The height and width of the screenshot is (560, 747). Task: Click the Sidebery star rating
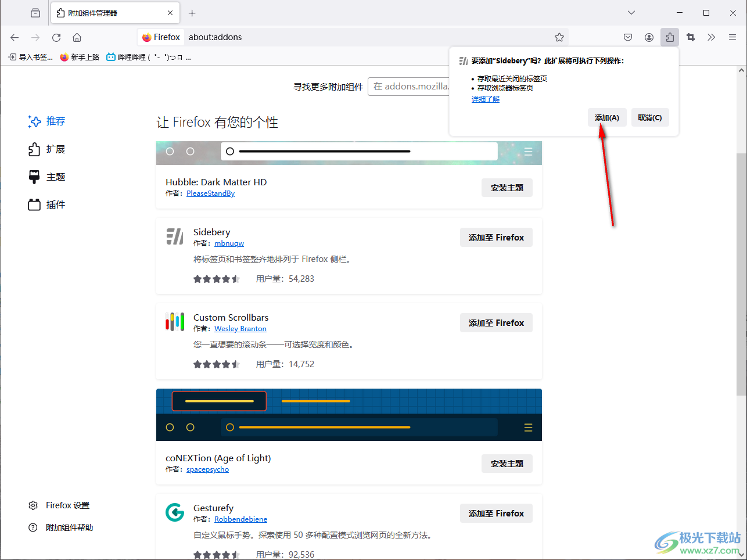(217, 279)
